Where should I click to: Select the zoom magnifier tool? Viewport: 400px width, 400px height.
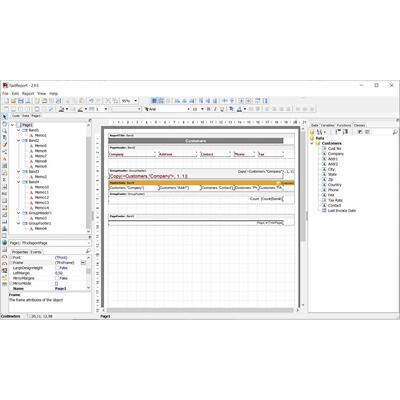(x=4, y=130)
